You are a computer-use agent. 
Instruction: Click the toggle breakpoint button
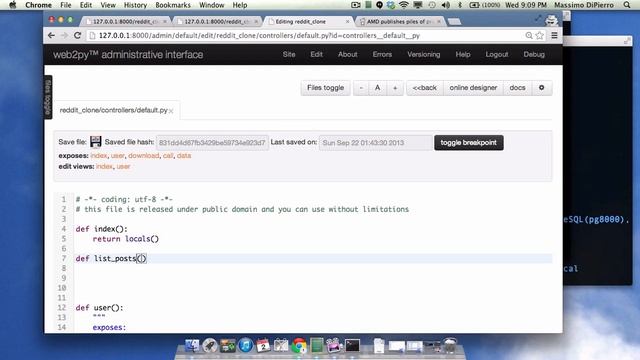pyautogui.click(x=469, y=142)
